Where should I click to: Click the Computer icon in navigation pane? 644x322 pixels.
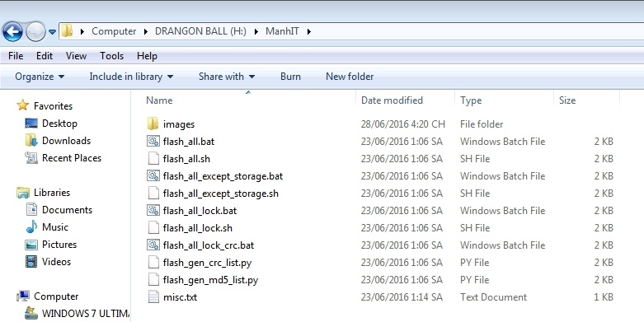(23, 296)
